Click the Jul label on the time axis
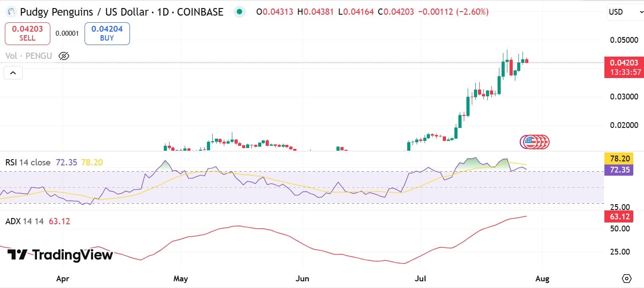The height and width of the screenshot is (288, 644). tap(420, 278)
